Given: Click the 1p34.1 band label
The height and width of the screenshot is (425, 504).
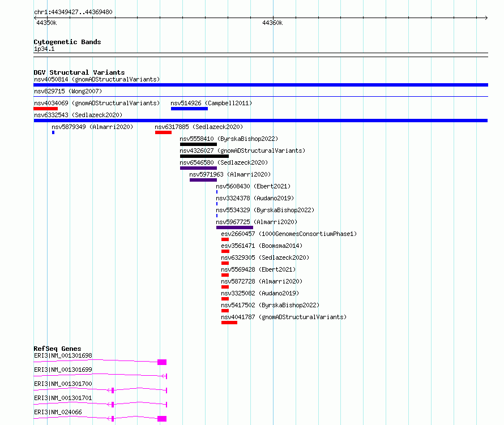Looking at the screenshot, I should coord(44,49).
